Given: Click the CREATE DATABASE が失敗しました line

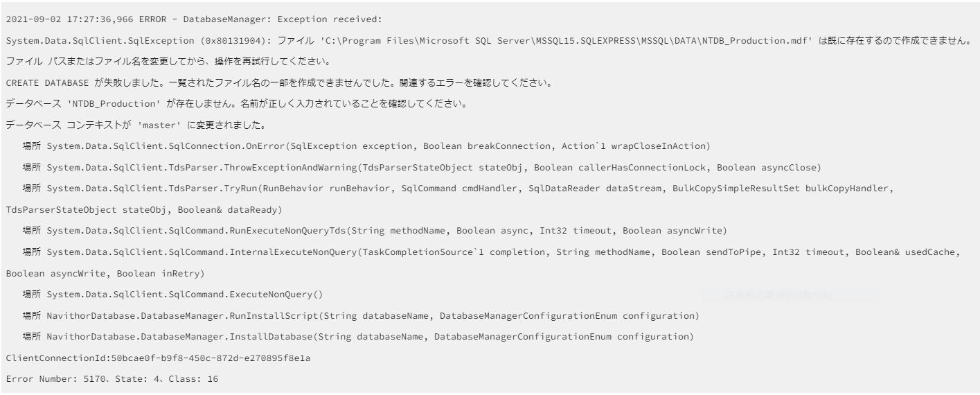Looking at the screenshot, I should point(278,83).
